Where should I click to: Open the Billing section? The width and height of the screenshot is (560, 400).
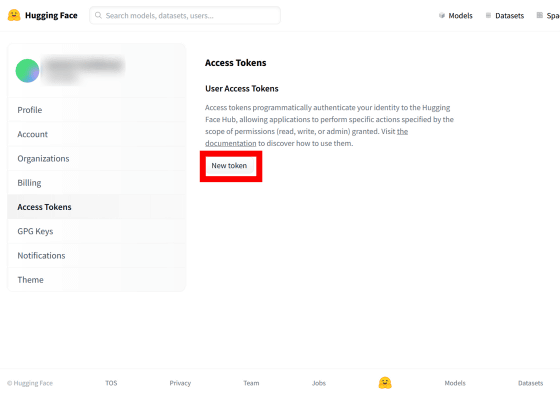96,183
